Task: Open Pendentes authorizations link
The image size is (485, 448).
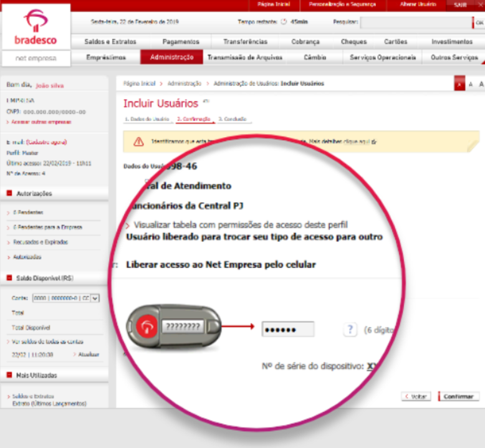Action: [28, 212]
